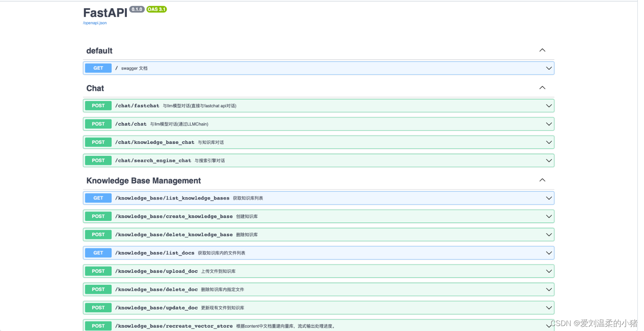Expand the GET / swagger row arrow
644x331 pixels.
[x=549, y=68]
